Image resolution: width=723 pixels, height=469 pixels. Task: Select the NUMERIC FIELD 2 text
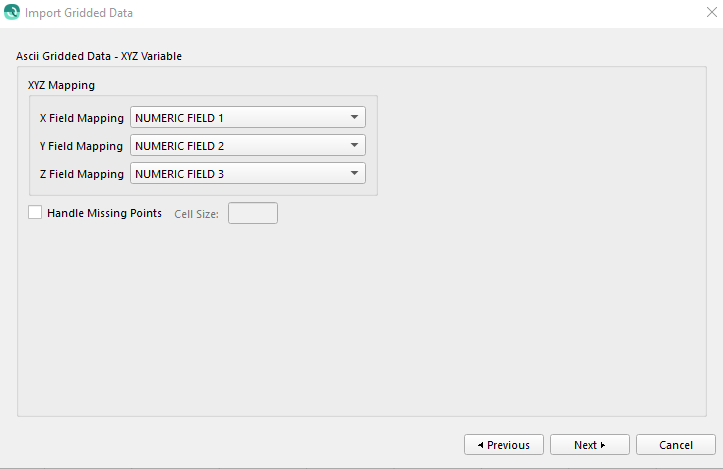pos(179,146)
